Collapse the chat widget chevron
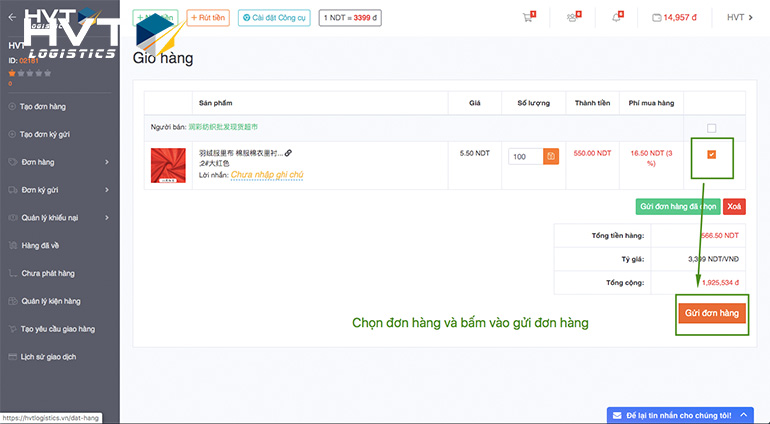770x424 pixels. click(x=743, y=415)
